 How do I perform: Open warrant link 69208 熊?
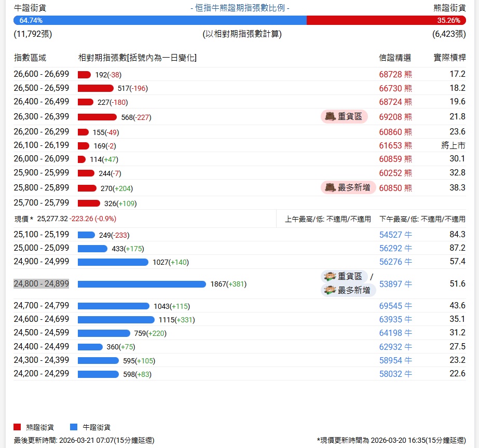[x=395, y=117]
